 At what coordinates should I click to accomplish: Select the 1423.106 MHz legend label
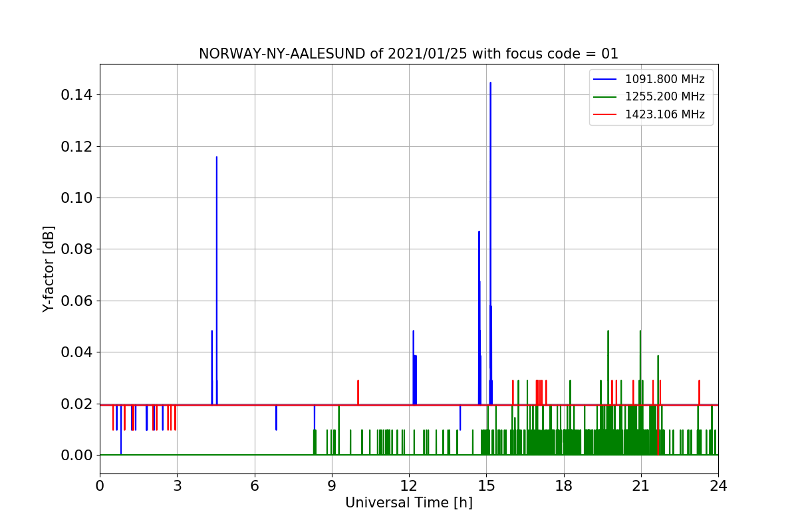point(665,114)
